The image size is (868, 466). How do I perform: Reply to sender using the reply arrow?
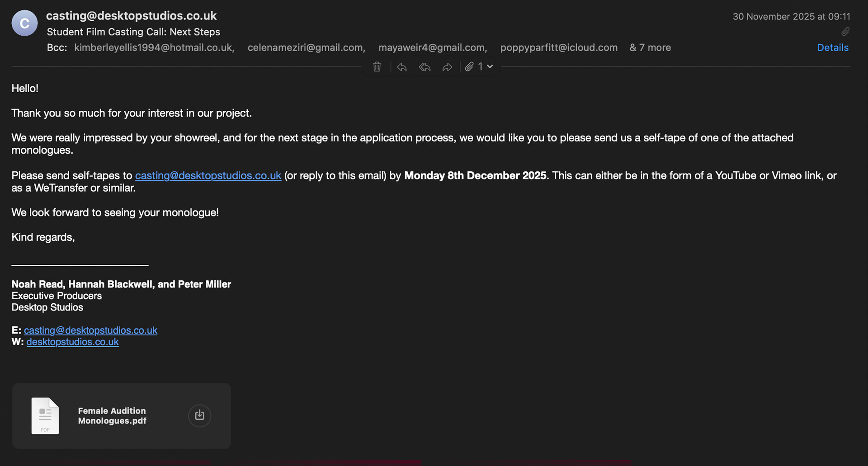[x=402, y=67]
